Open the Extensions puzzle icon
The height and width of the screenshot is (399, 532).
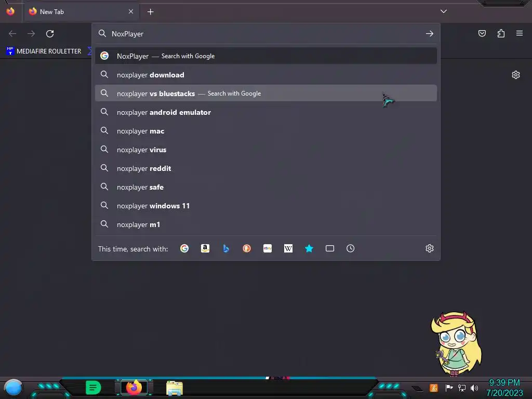[x=501, y=33]
